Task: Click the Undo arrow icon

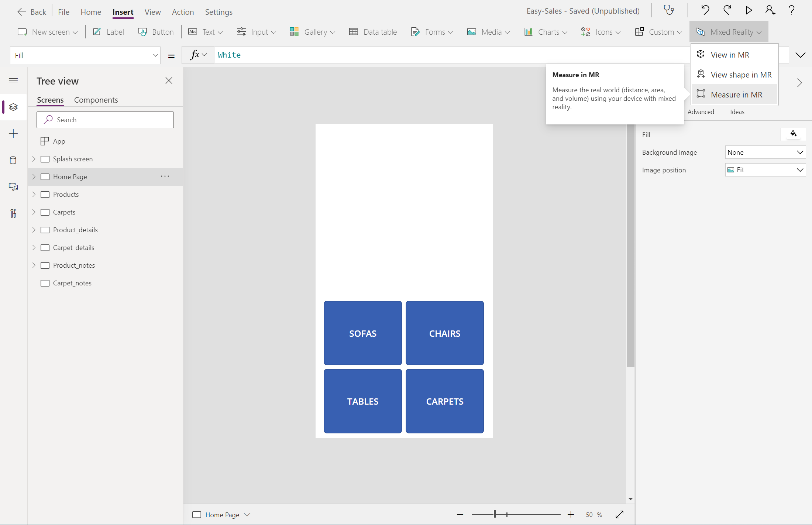Action: pos(705,10)
